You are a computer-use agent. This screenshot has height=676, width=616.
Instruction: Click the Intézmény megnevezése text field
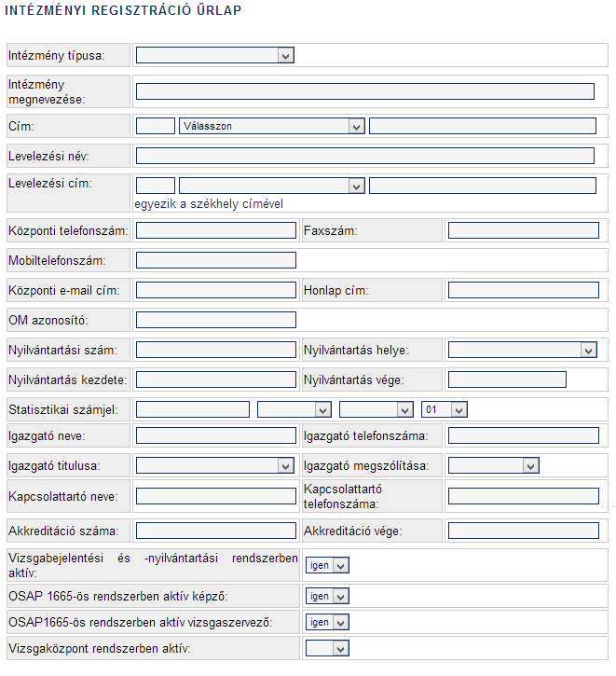pos(365,91)
